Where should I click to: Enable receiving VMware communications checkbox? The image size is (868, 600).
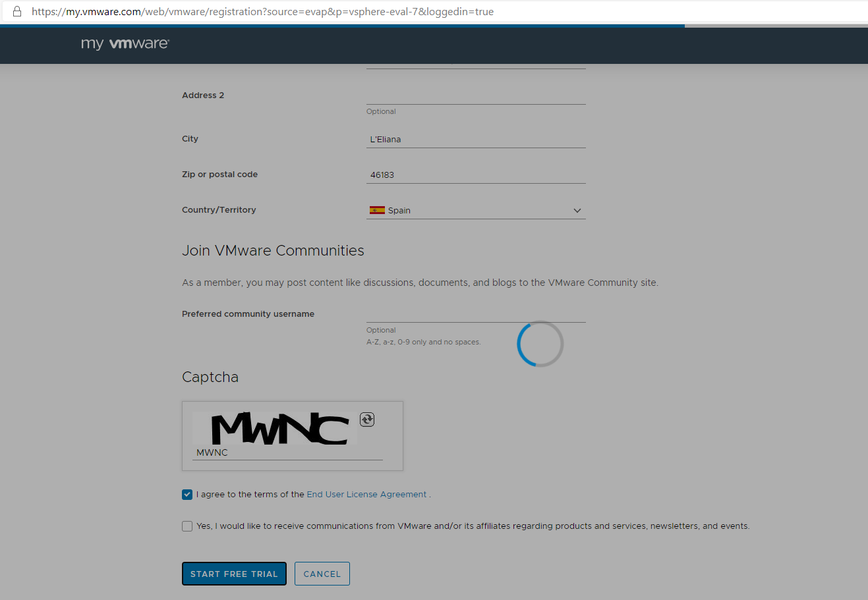coord(187,526)
